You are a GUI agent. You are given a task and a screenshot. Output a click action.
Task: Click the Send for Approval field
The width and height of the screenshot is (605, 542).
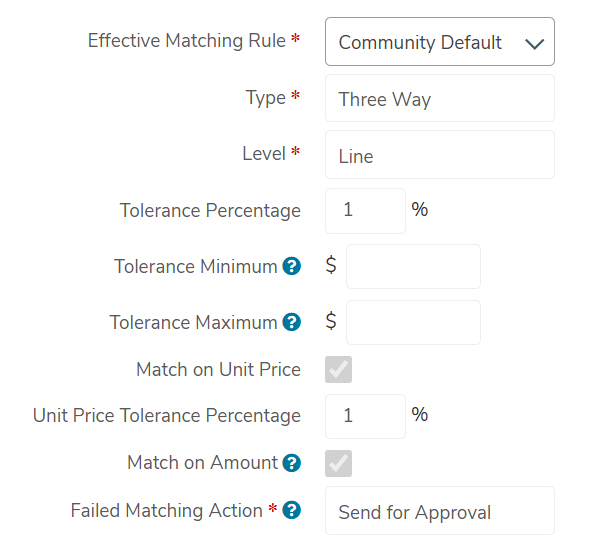point(440,511)
